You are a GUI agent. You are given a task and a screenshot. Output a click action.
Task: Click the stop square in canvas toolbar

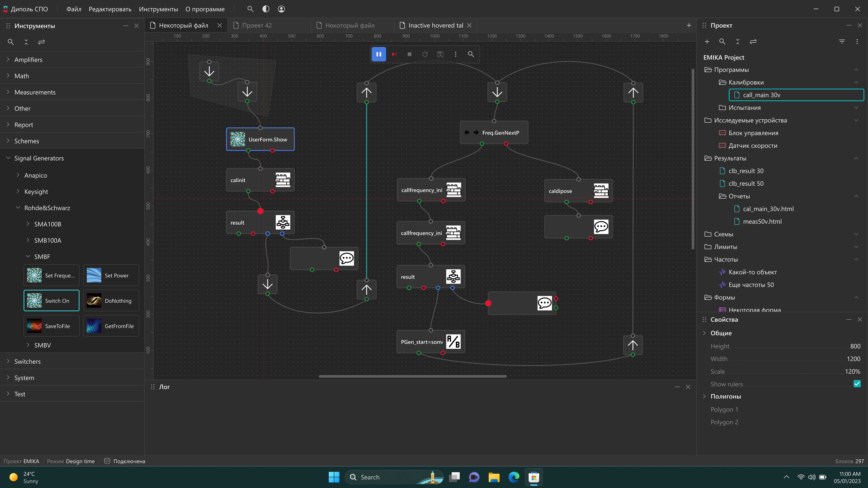point(409,54)
